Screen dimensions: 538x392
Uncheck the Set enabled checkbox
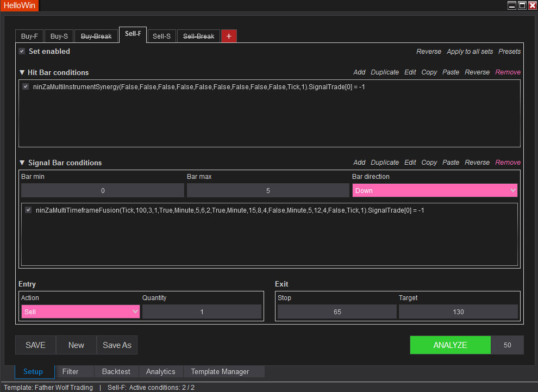click(x=22, y=51)
